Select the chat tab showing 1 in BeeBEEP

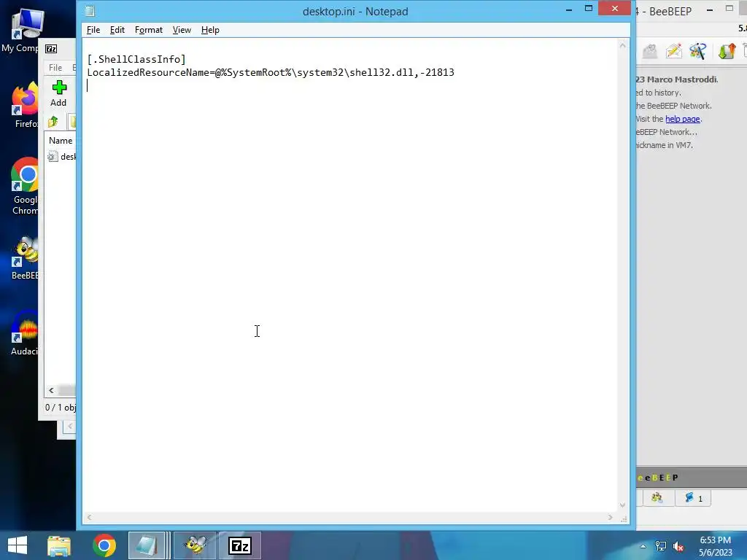[x=693, y=497]
